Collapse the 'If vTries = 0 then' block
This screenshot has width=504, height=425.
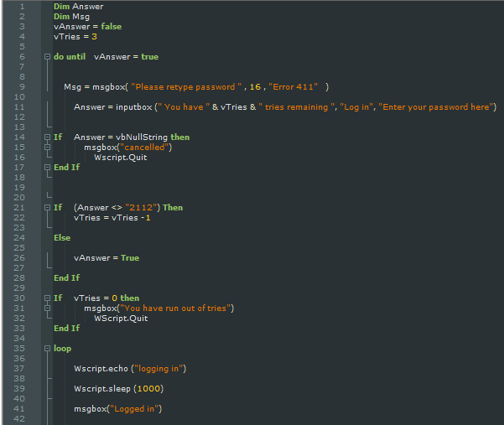click(47, 298)
